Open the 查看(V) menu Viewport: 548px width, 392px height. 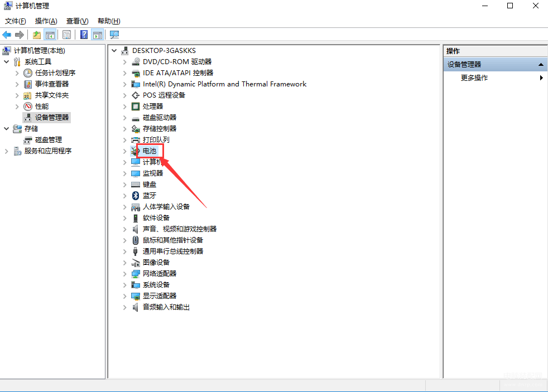click(x=77, y=21)
